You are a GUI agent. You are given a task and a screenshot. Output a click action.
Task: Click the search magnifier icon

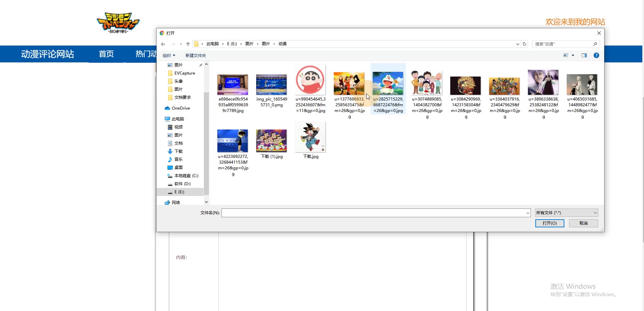(595, 44)
